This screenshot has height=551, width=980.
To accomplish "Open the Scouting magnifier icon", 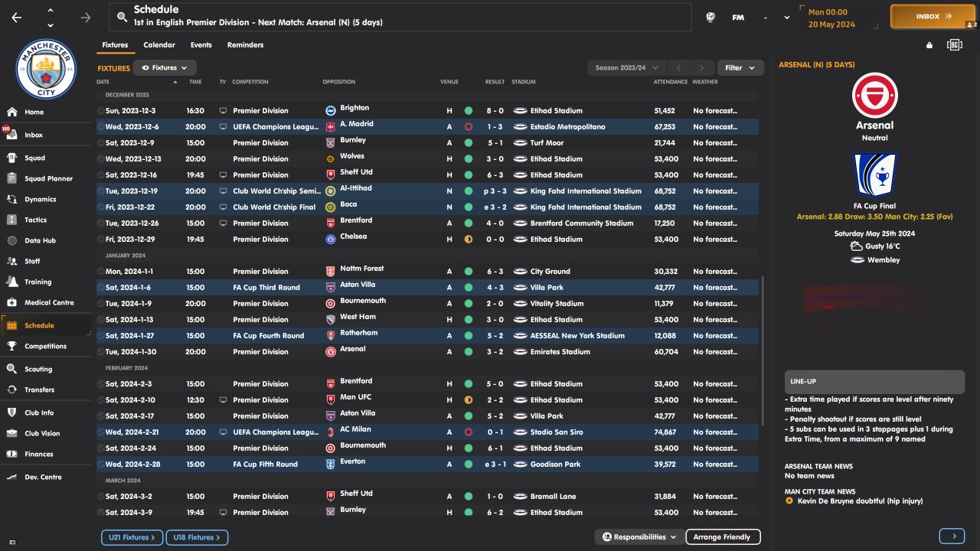I will click(11, 369).
